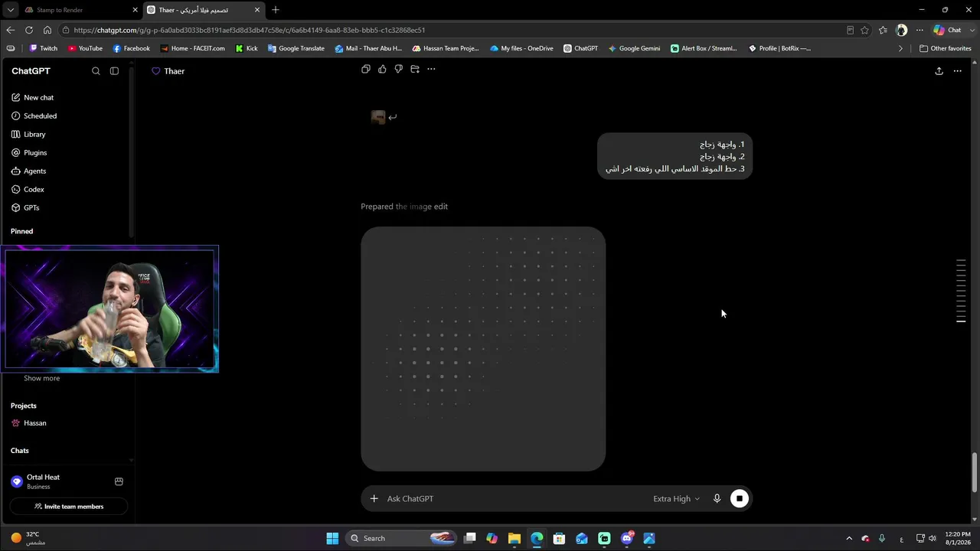Open the Windows Start menu
980x551 pixels.
332,538
